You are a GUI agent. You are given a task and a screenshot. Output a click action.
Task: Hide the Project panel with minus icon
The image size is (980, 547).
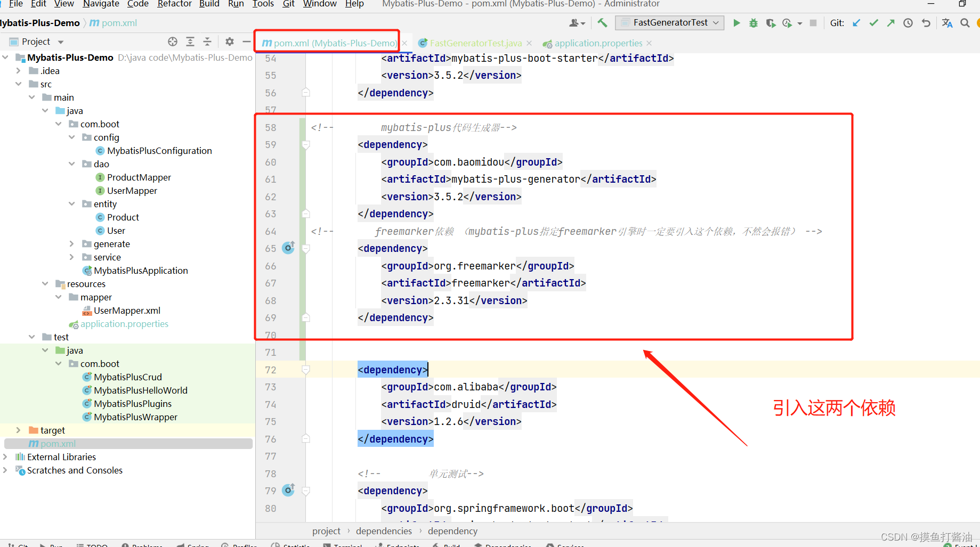[246, 42]
